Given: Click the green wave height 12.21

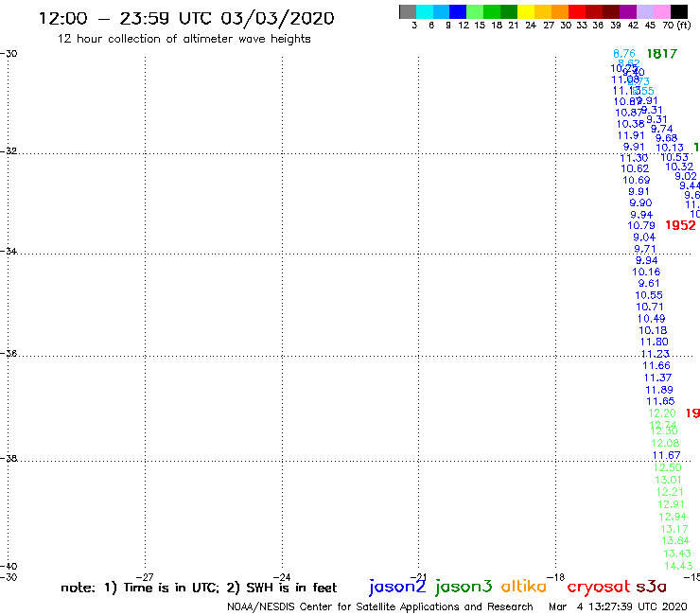Looking at the screenshot, I should tap(670, 492).
